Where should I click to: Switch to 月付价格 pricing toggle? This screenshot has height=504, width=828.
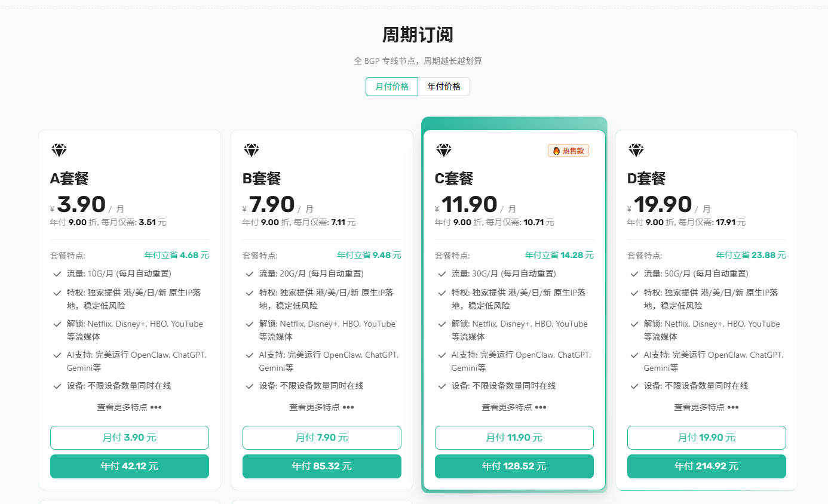point(392,87)
